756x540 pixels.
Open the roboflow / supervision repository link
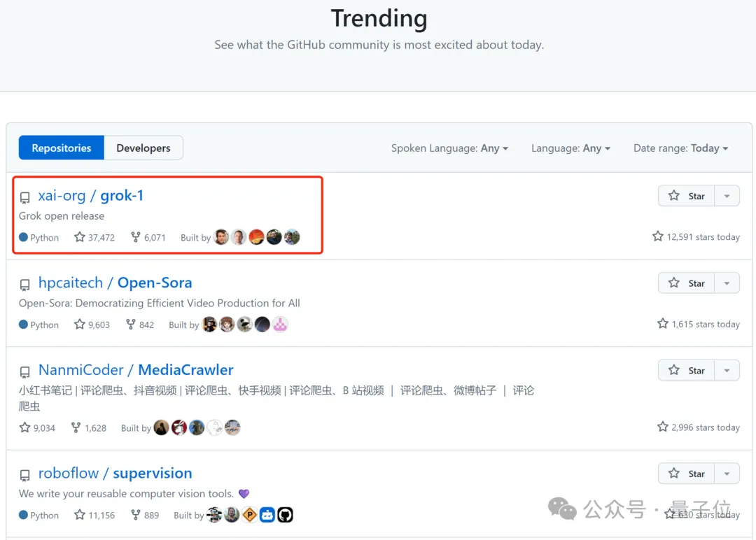click(x=115, y=474)
